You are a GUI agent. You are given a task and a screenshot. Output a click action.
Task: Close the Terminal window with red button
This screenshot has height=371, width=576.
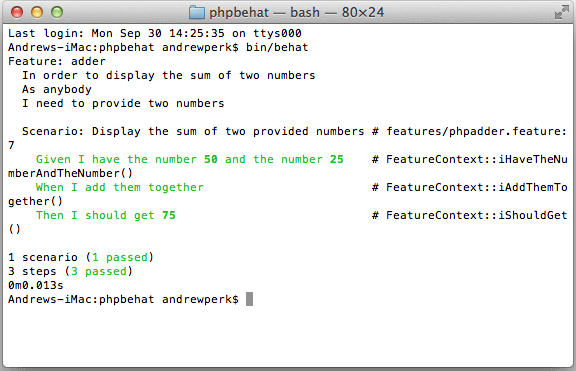pos(17,12)
